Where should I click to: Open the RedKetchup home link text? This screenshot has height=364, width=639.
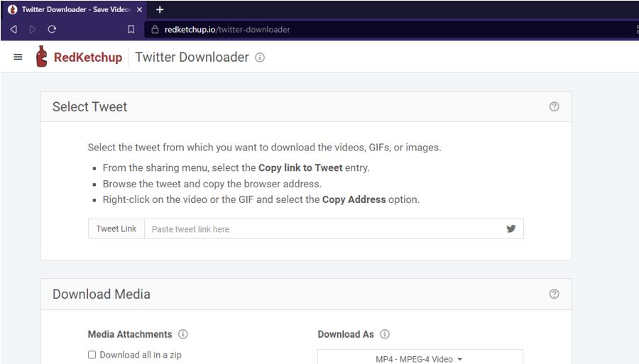point(88,57)
